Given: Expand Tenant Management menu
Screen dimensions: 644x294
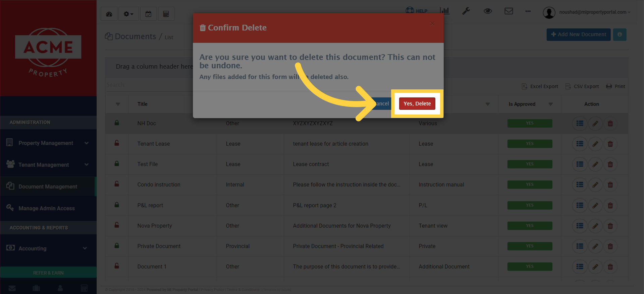Looking at the screenshot, I should coord(48,165).
